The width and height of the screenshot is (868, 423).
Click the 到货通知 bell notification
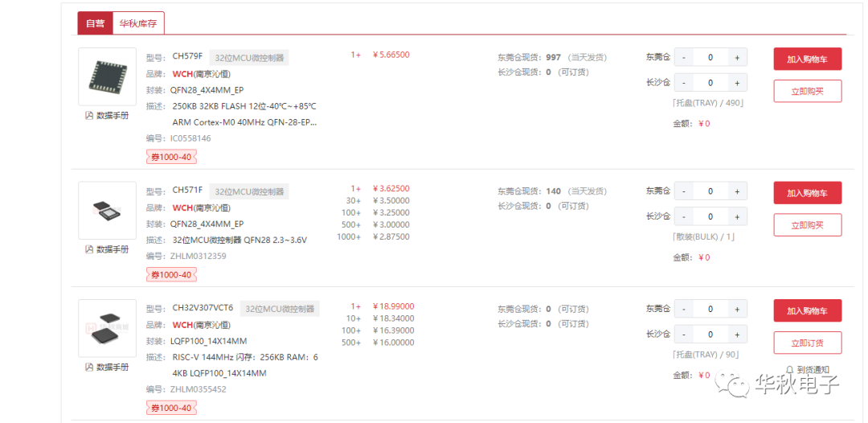807,370
